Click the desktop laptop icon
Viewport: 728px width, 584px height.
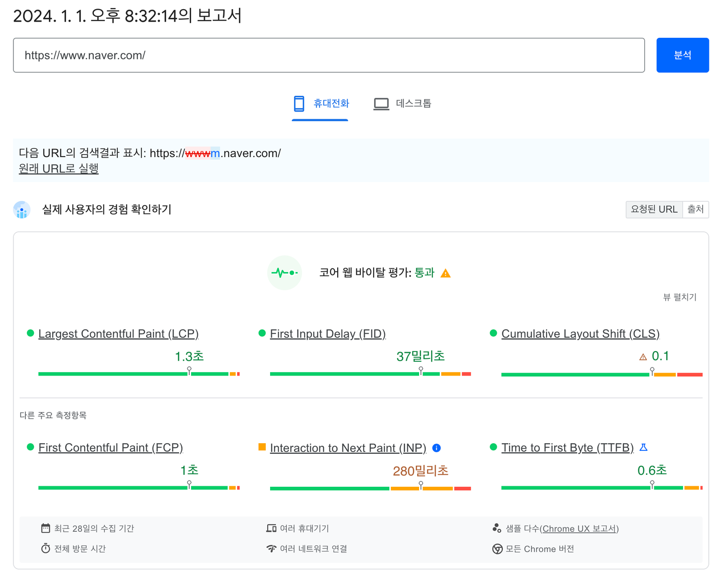pyautogui.click(x=381, y=104)
